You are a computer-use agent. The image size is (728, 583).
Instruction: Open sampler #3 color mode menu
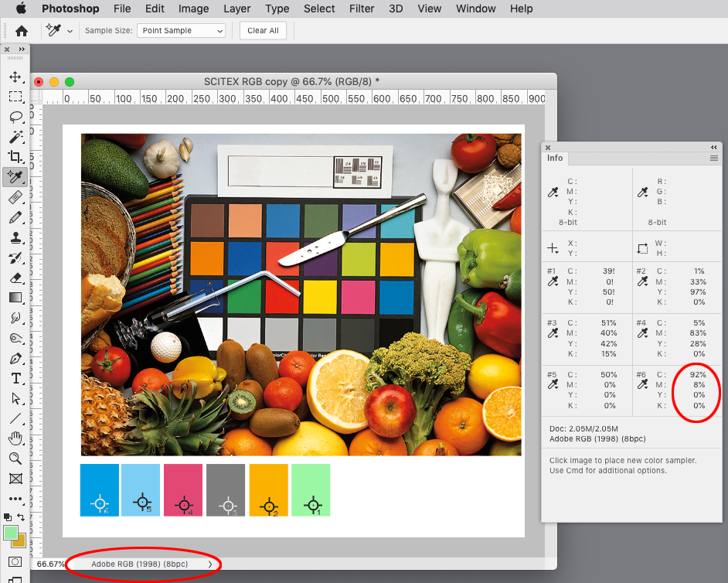pos(553,333)
